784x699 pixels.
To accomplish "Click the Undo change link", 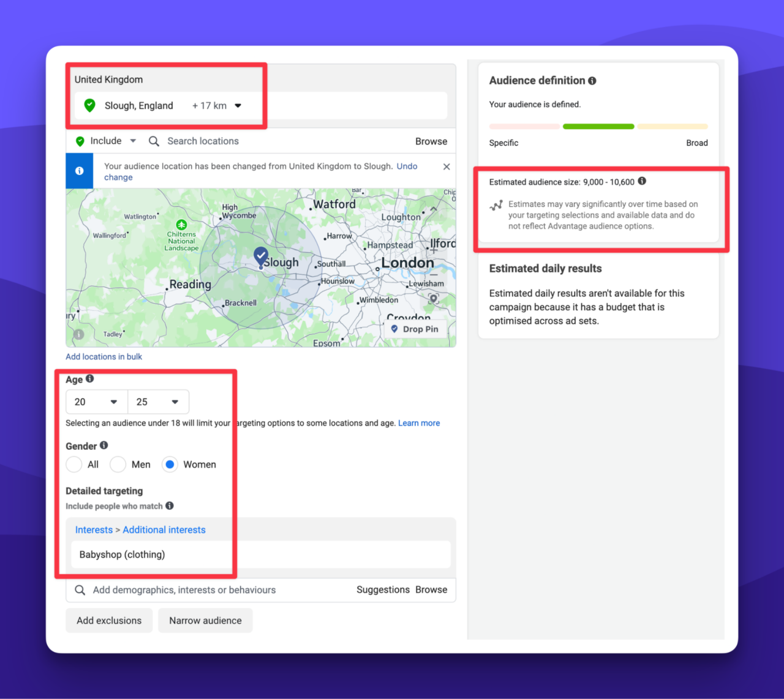I will 407,166.
